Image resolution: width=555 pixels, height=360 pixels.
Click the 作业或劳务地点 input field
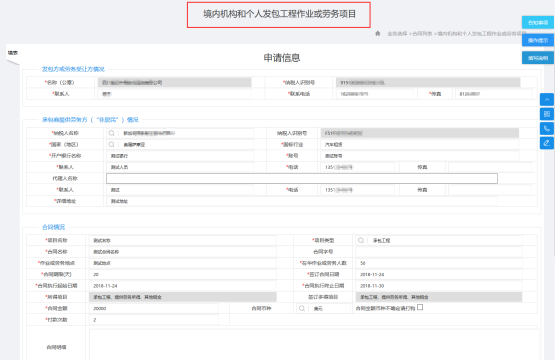point(183,263)
